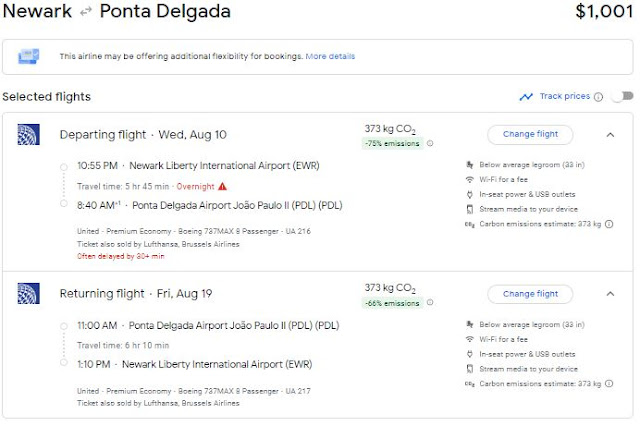The width and height of the screenshot is (640, 426).
Task: Click the departing flight emissions info icon
Action: pos(430,143)
